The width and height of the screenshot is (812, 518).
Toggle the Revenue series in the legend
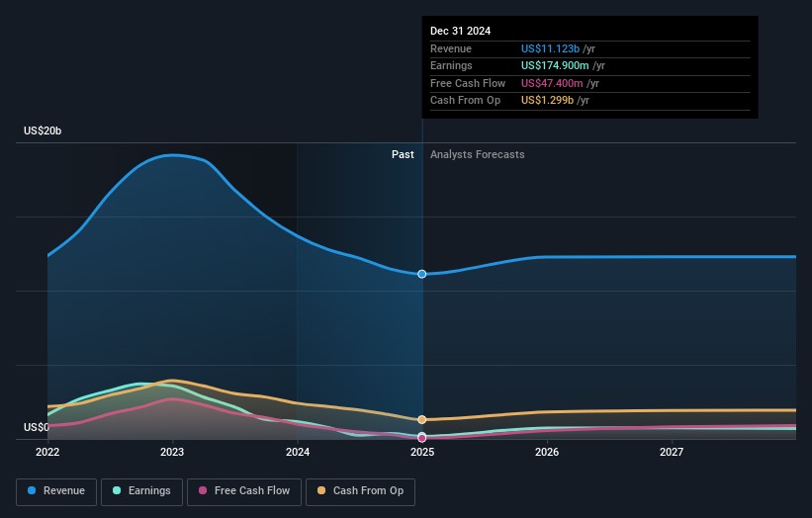click(56, 491)
